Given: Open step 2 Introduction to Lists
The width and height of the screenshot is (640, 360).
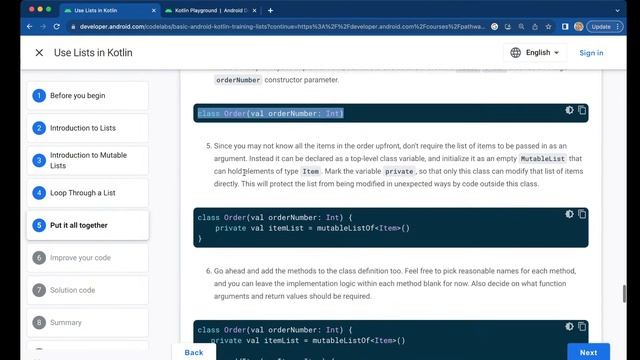Looking at the screenshot, I should coord(88,128).
